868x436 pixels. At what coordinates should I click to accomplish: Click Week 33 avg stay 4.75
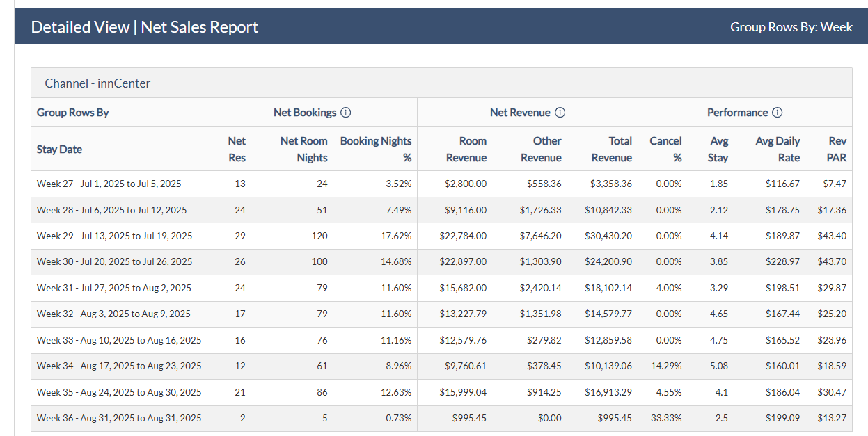tap(719, 340)
